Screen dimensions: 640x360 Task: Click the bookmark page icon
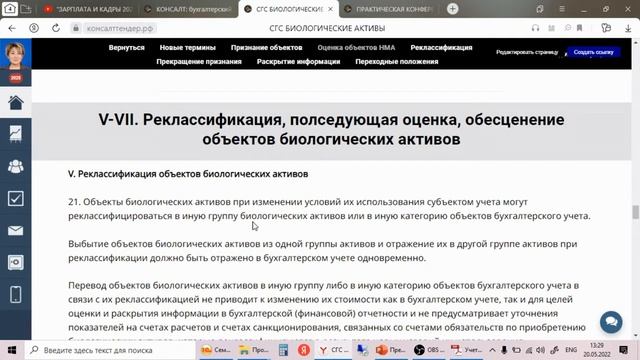[579, 28]
